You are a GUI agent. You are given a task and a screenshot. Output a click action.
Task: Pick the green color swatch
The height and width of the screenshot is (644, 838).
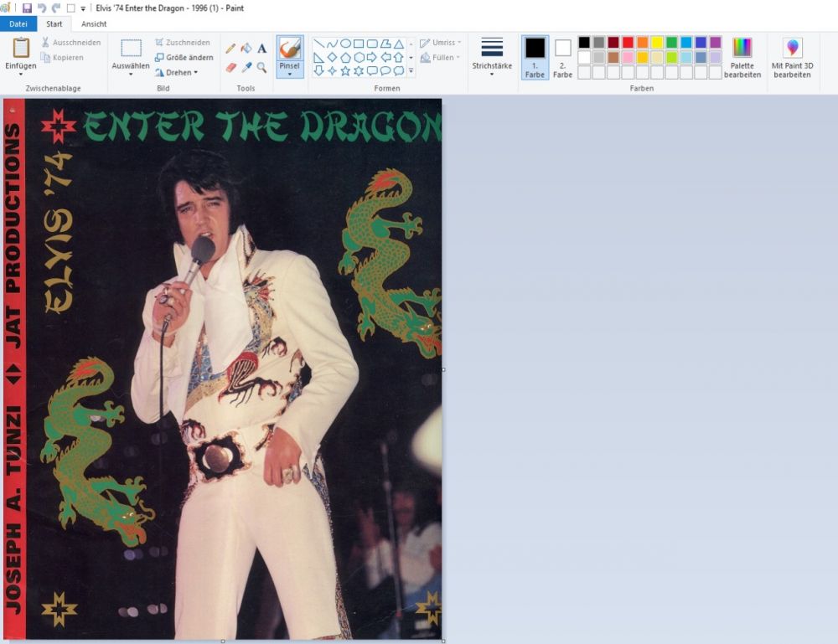coord(672,42)
